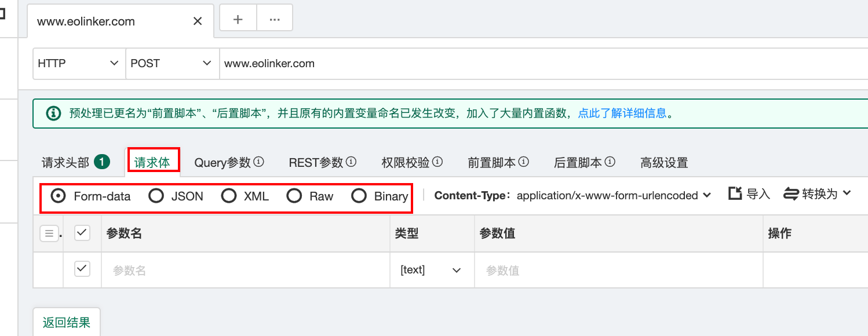This screenshot has height=336, width=868.
Task: Select the Form-data radio button
Action: [58, 196]
